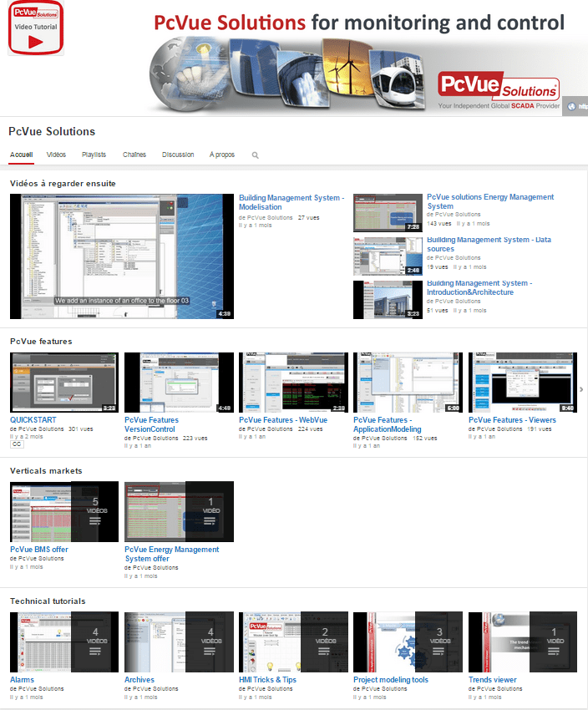The height and width of the screenshot is (710, 588).
Task: Open the QUICKSTART video thumbnail
Action: 64,383
